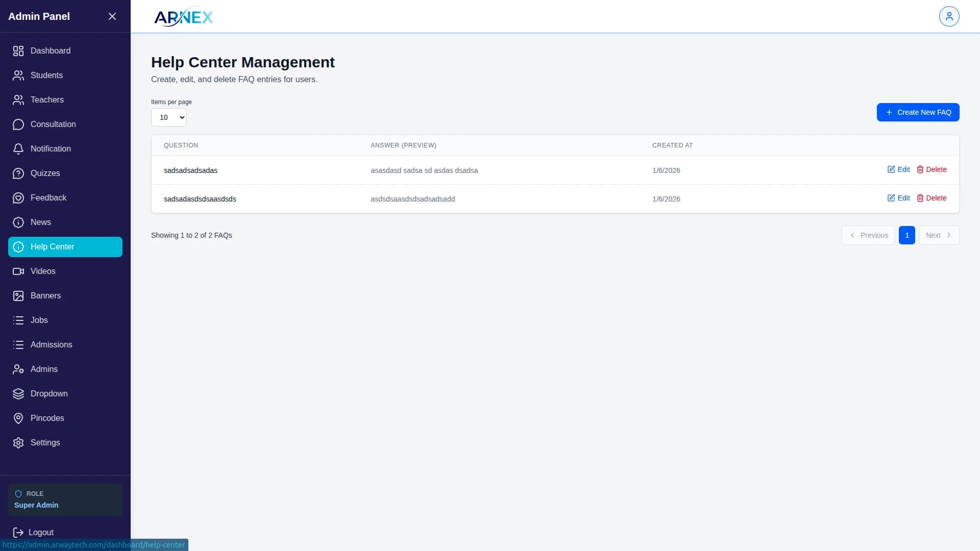Click the Videos camera icon
980x551 pixels.
coord(18,271)
